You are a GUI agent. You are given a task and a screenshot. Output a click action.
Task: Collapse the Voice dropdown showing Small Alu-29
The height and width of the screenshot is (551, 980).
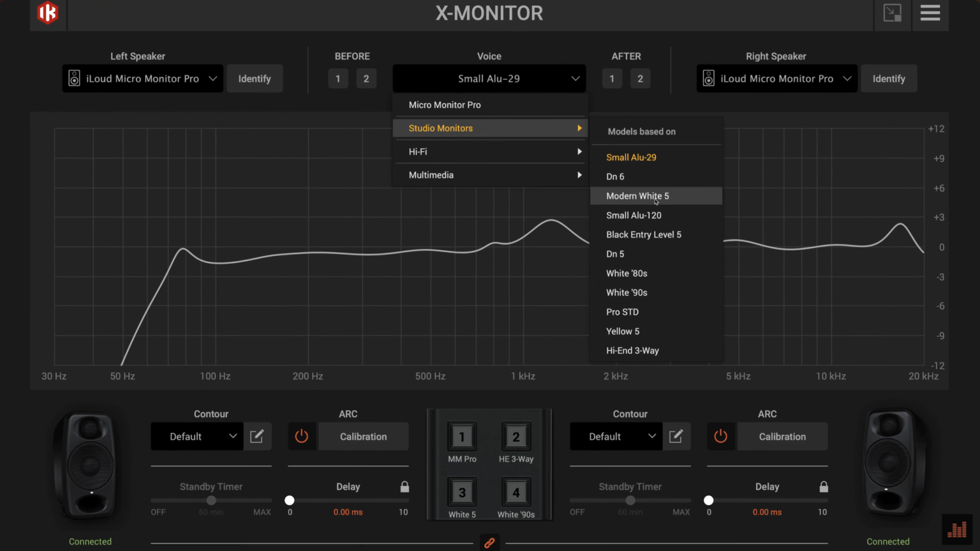pyautogui.click(x=489, y=79)
